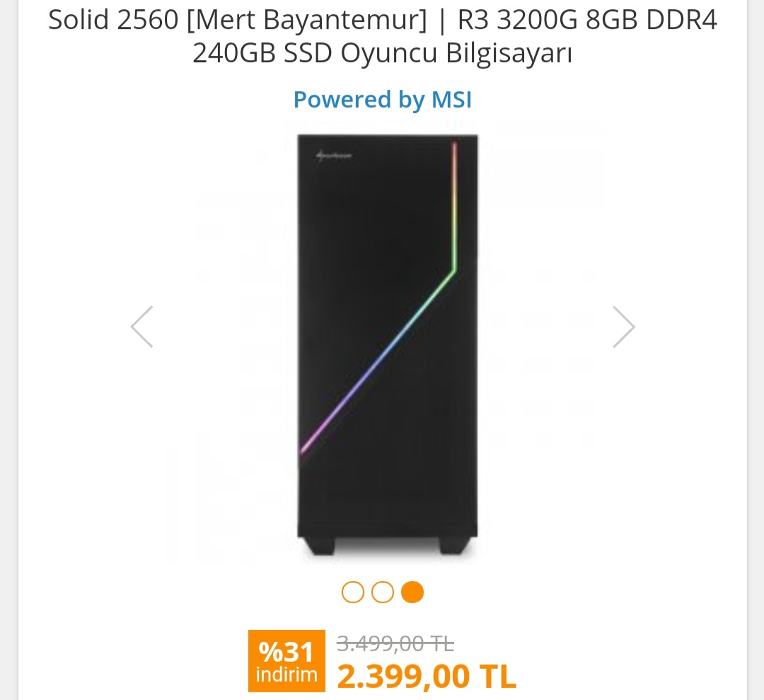The image size is (764, 700).
Task: Click the left foot of the PC case
Action: pyautogui.click(x=319, y=545)
